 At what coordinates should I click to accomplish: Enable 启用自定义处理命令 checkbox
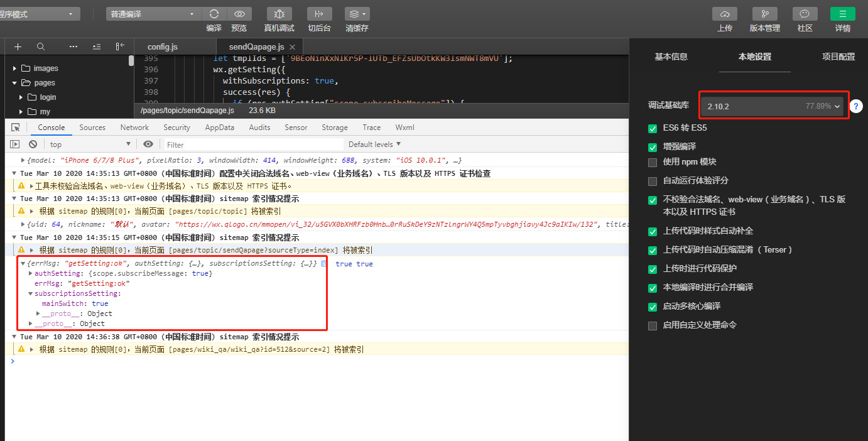(x=653, y=325)
